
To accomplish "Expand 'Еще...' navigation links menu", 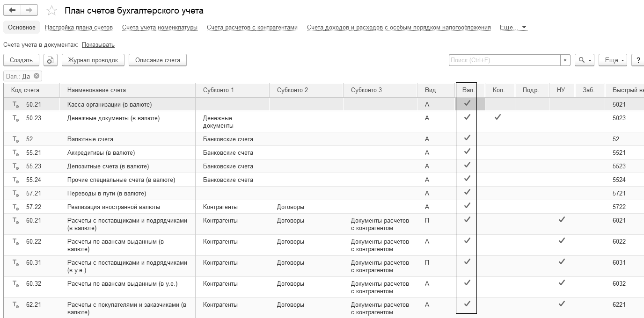I will [x=513, y=28].
